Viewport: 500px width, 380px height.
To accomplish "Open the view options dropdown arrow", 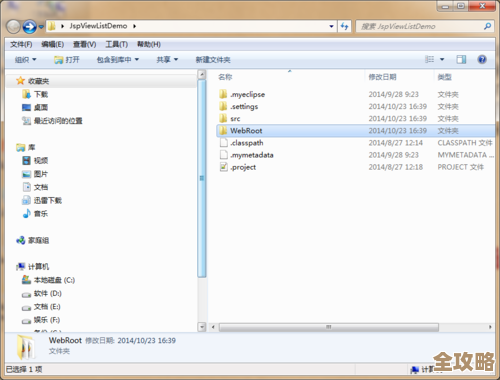I will coord(442,59).
